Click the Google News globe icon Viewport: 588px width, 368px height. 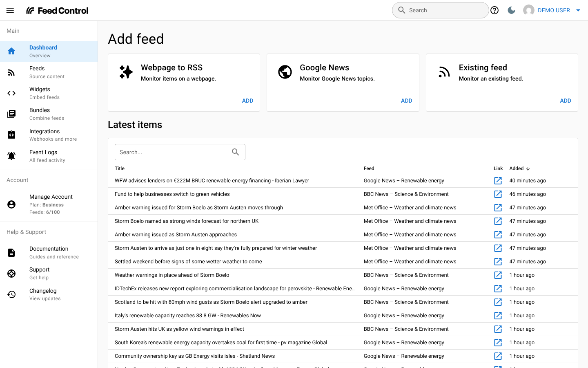pyautogui.click(x=285, y=72)
